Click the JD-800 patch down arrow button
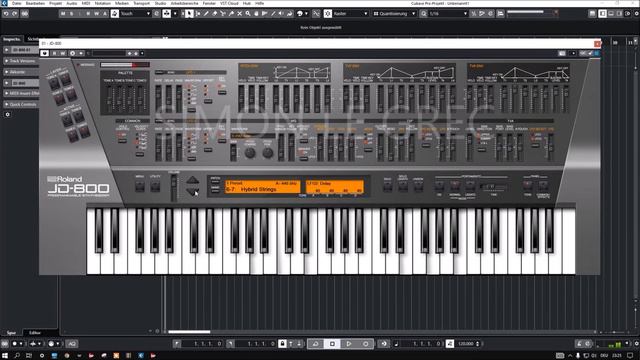 point(193,191)
